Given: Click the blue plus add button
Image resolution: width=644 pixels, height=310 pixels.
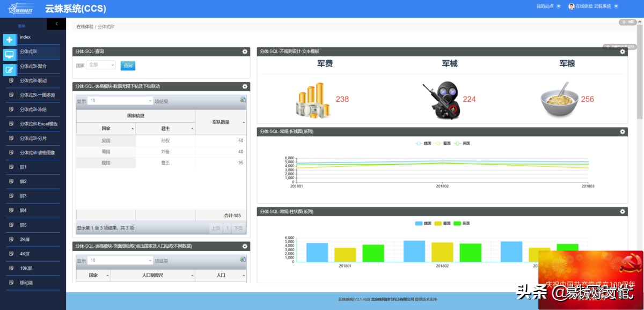Looking at the screenshot, I should [10, 40].
